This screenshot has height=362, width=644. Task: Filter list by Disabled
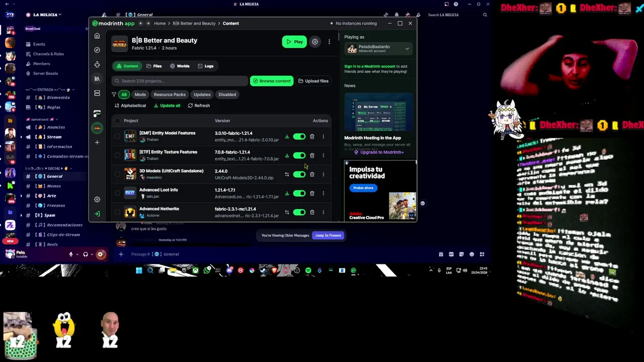[x=227, y=95]
